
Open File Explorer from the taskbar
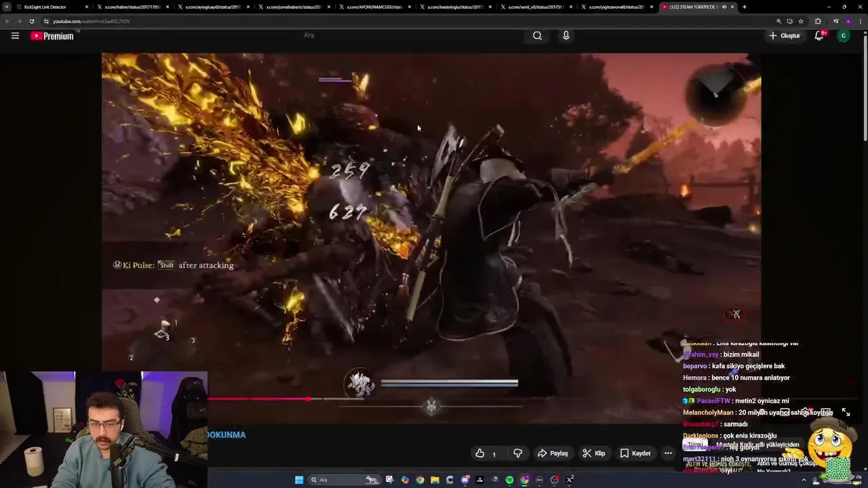[x=435, y=480]
